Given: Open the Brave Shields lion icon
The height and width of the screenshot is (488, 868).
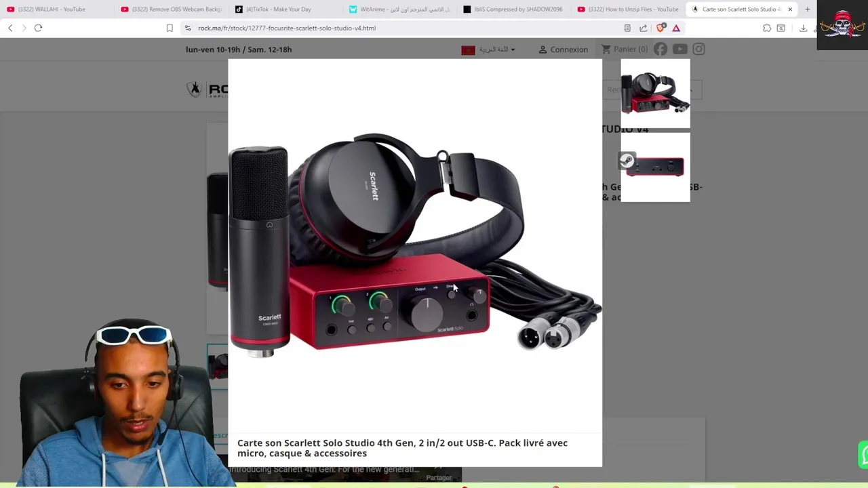Looking at the screenshot, I should pyautogui.click(x=661, y=28).
